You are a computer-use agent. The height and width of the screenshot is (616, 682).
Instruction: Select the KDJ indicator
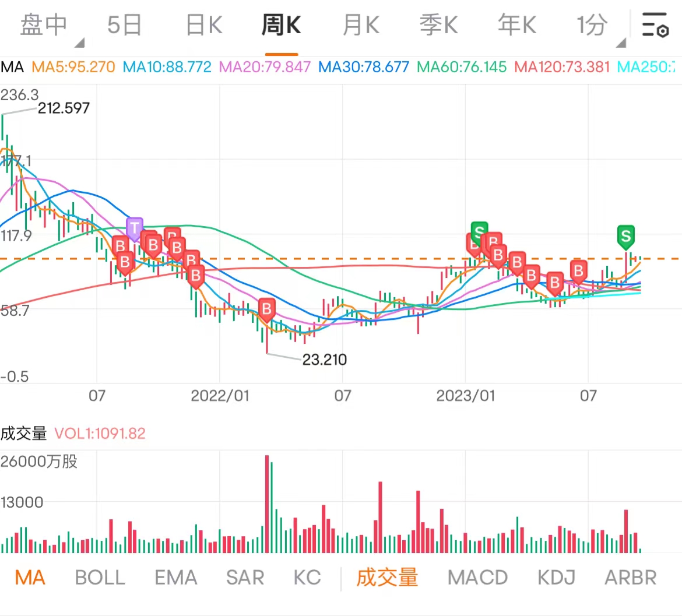pos(556,578)
